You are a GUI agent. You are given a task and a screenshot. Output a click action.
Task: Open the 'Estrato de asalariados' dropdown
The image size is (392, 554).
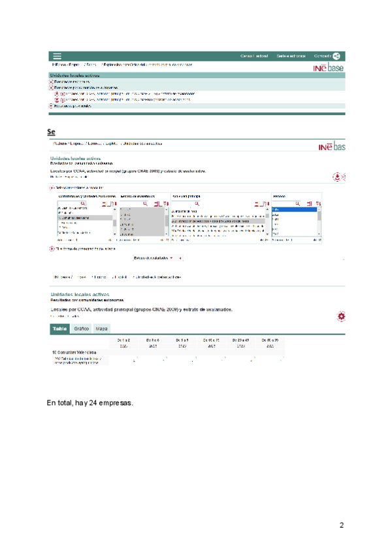(154, 258)
